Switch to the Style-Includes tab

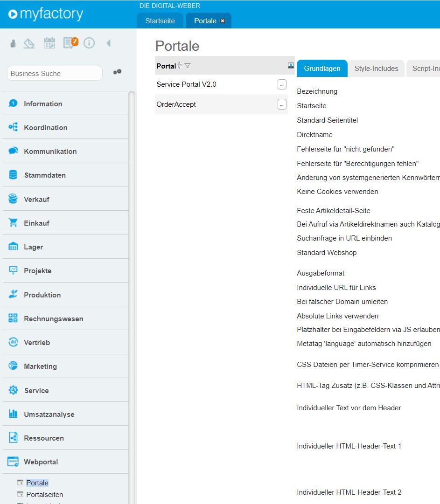pyautogui.click(x=376, y=69)
